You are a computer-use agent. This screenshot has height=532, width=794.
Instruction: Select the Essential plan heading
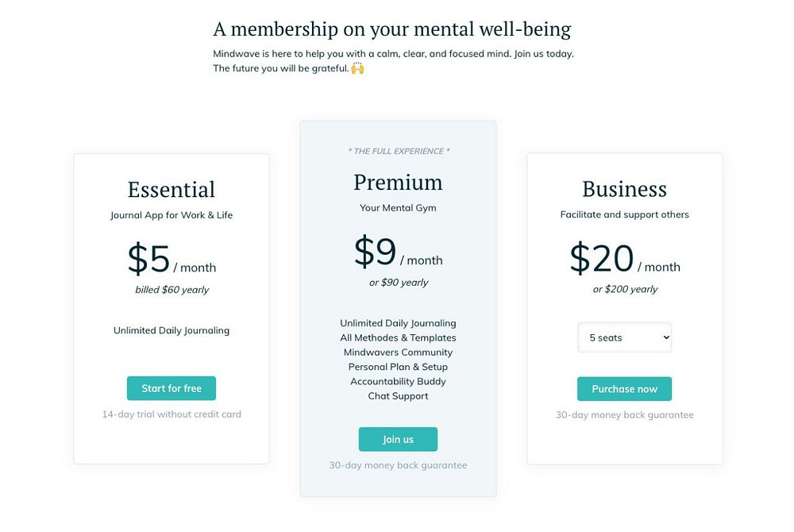pos(172,190)
